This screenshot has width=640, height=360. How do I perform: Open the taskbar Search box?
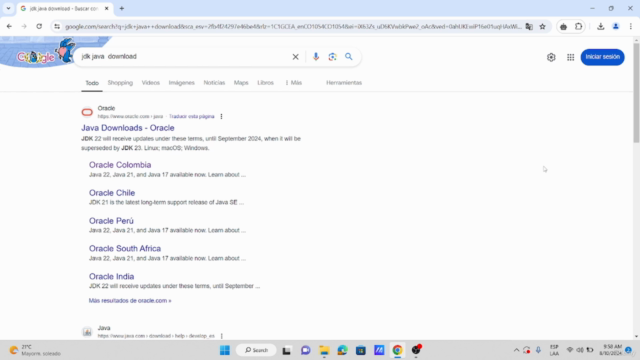click(256, 350)
